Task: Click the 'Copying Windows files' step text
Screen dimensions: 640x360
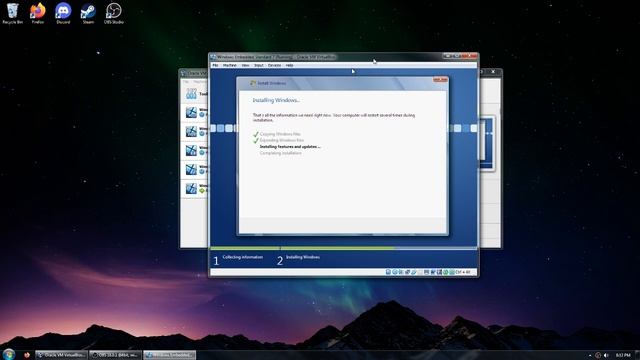Action: click(x=280, y=134)
